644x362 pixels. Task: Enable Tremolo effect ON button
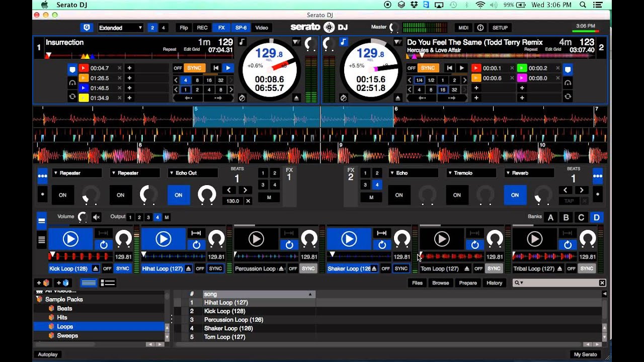[x=457, y=195]
